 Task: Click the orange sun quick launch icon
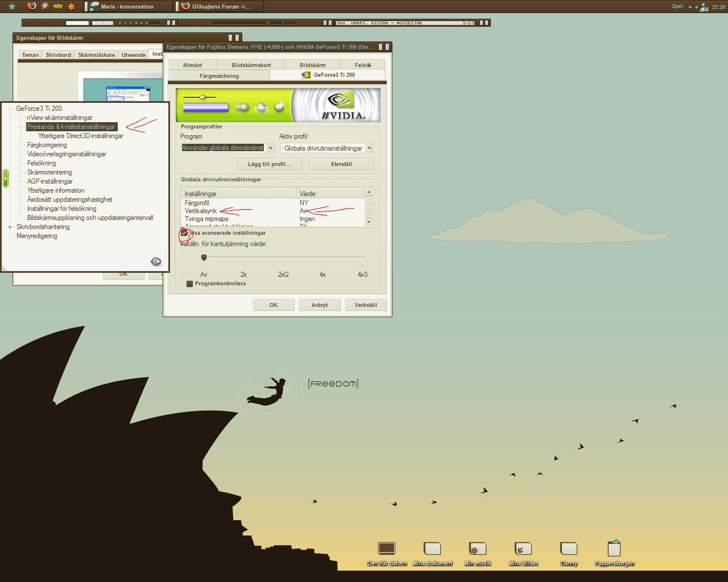[x=71, y=6]
